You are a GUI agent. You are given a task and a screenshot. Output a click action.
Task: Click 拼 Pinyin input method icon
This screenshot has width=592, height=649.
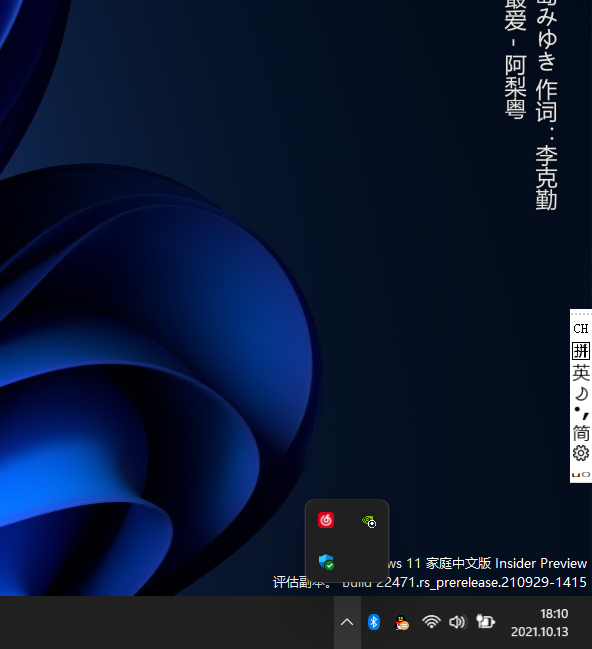[581, 351]
